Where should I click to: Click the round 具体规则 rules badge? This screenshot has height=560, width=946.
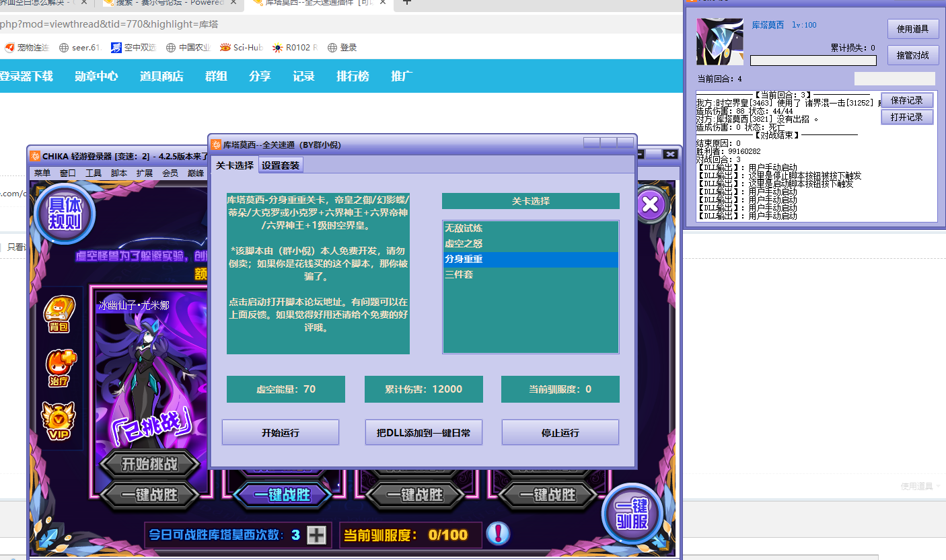tap(65, 214)
